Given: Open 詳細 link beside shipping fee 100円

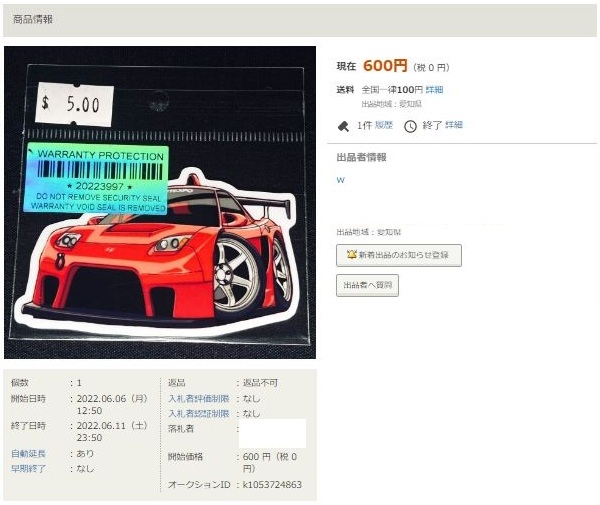Looking at the screenshot, I should 434,90.
